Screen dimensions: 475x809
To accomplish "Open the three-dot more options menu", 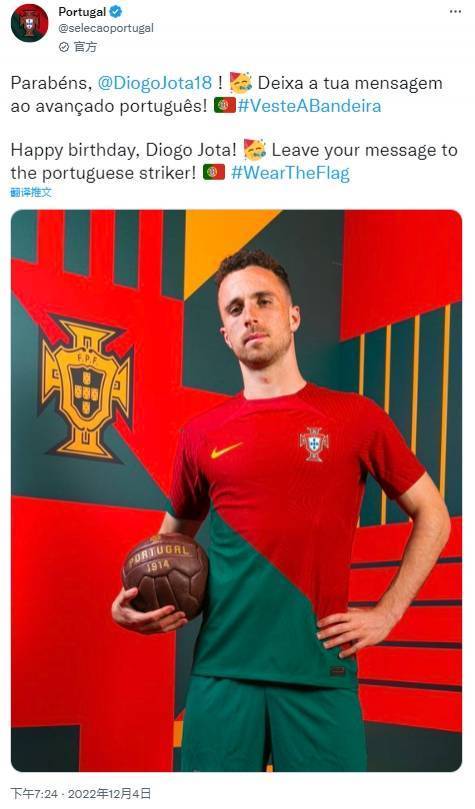I will (455, 11).
